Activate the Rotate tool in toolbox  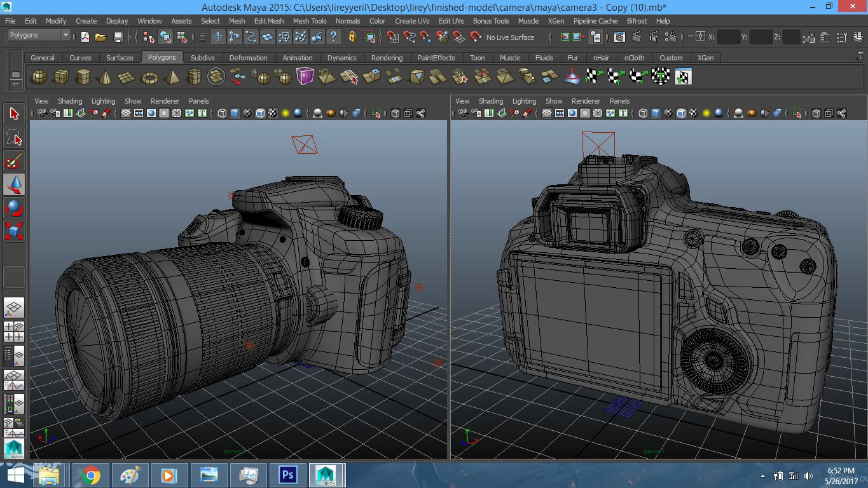pos(14,207)
